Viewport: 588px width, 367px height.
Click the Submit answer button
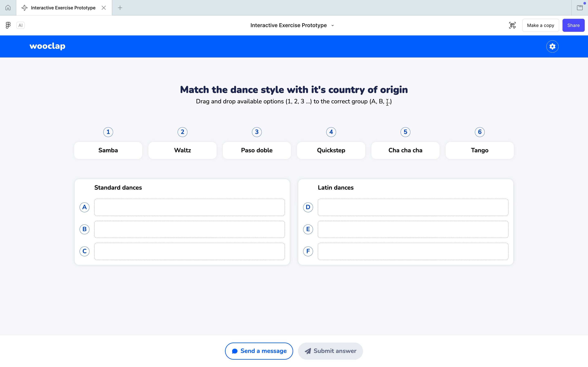(x=330, y=351)
